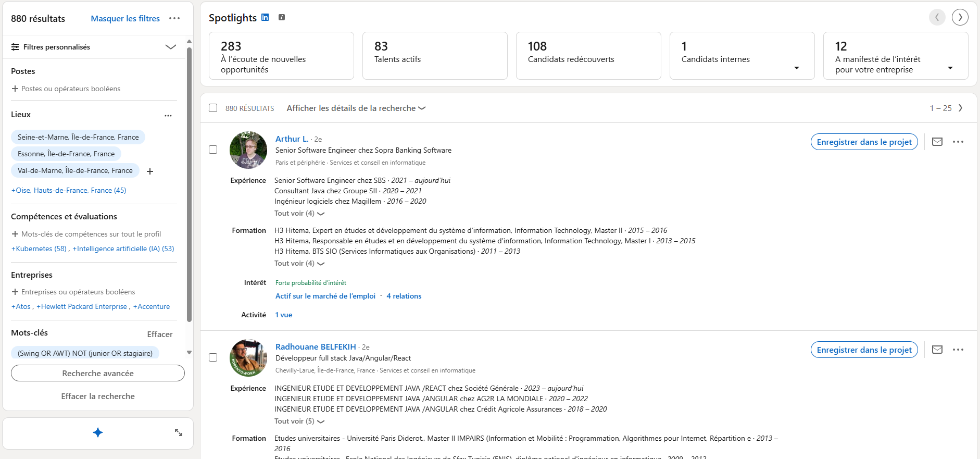This screenshot has width=980, height=459.
Task: Open Arthur's 4 relations link
Action: [404, 296]
